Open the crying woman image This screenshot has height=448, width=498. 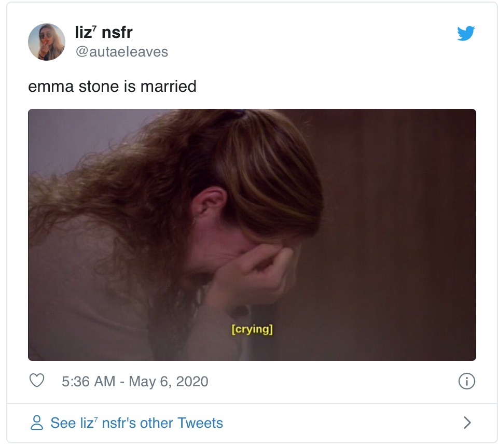252,235
